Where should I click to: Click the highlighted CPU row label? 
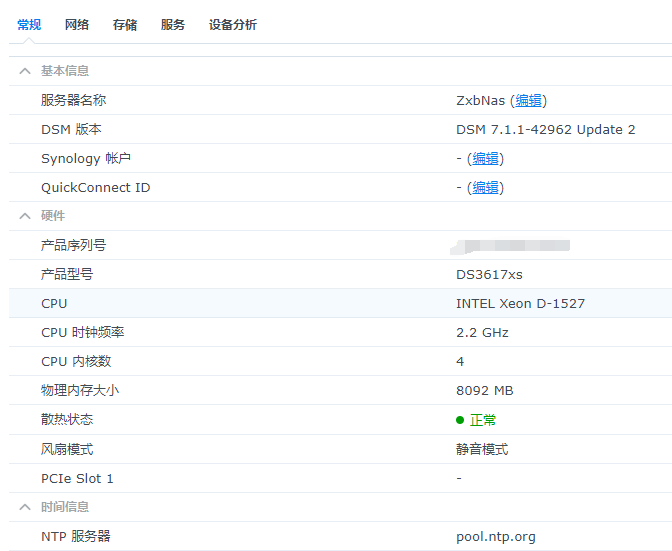click(54, 303)
